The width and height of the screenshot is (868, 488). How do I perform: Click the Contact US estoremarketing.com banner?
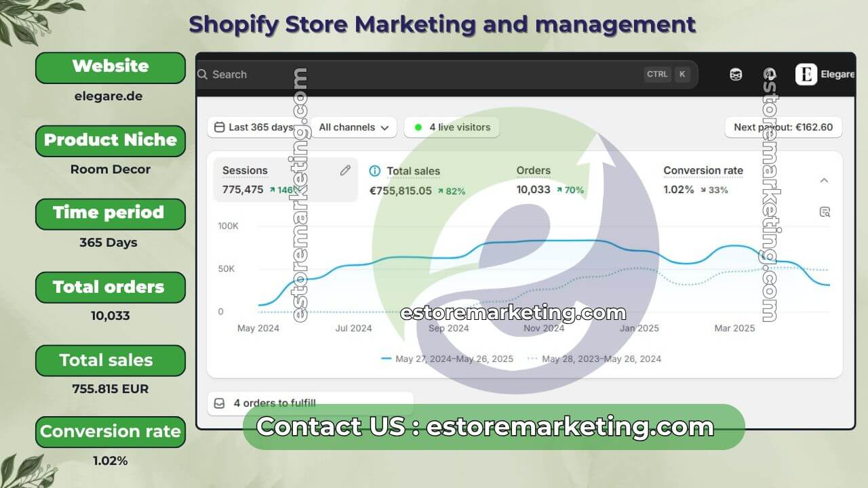click(494, 427)
